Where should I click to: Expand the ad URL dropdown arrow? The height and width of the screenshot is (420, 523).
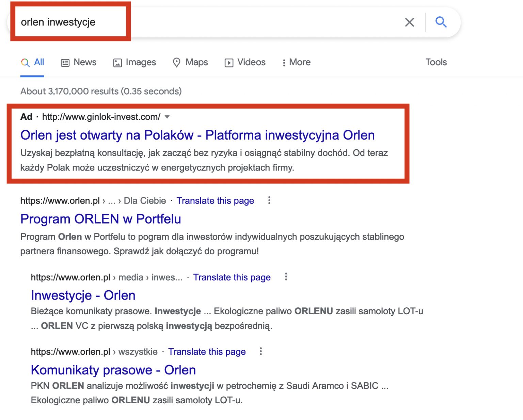[x=167, y=117]
